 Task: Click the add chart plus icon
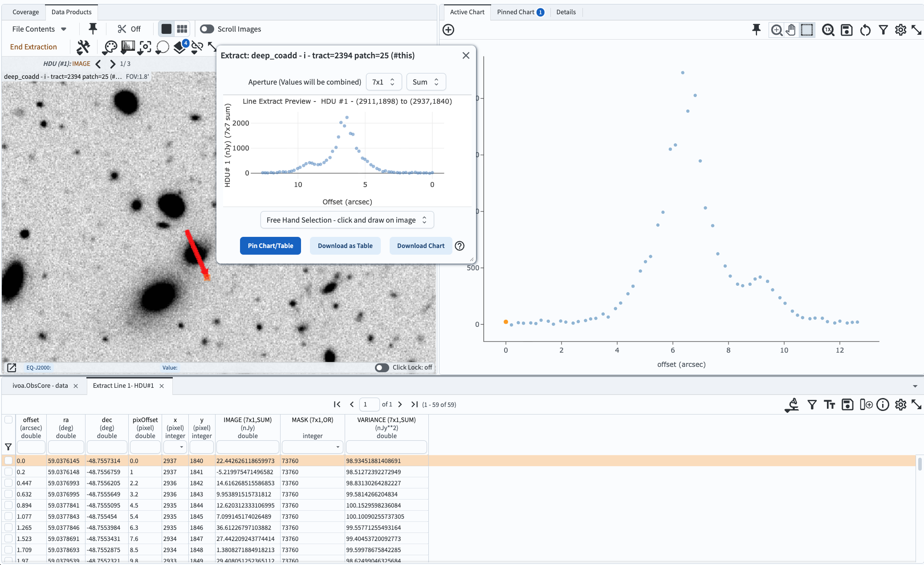[x=448, y=30]
